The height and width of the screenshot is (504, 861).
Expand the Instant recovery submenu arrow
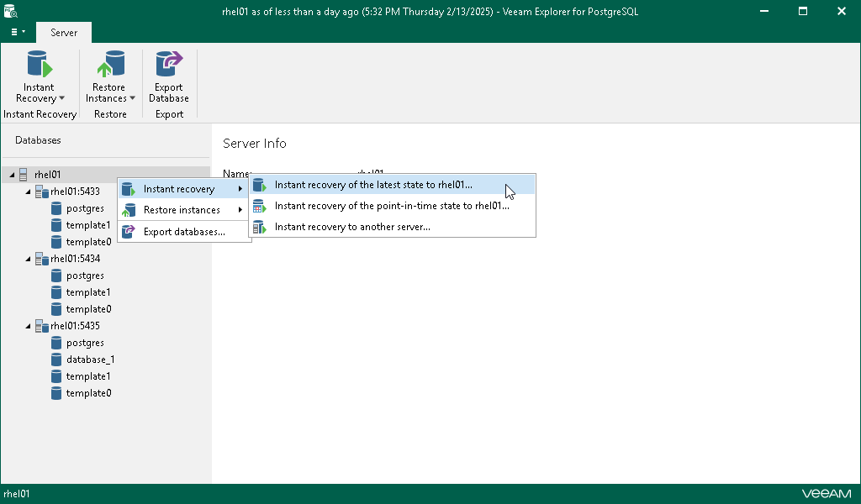pyautogui.click(x=240, y=189)
